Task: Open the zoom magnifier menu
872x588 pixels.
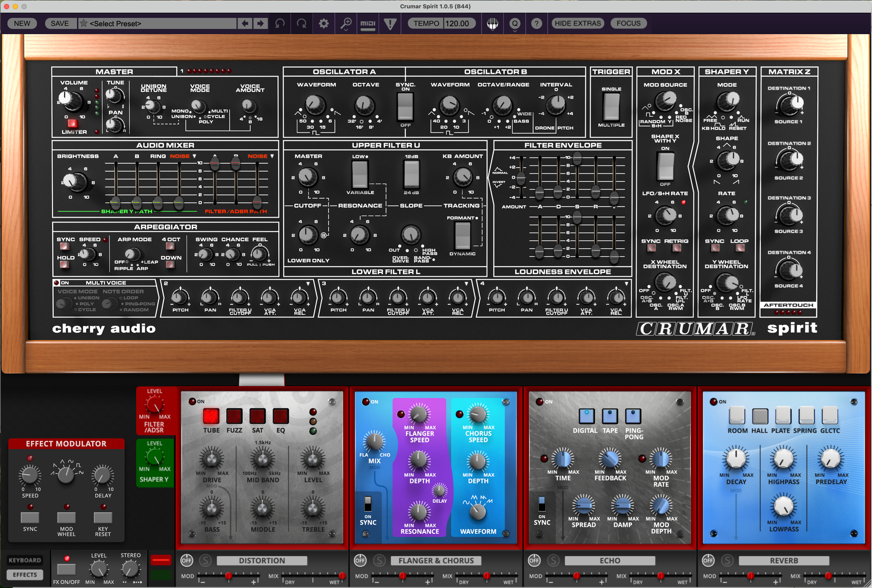Action: (346, 24)
